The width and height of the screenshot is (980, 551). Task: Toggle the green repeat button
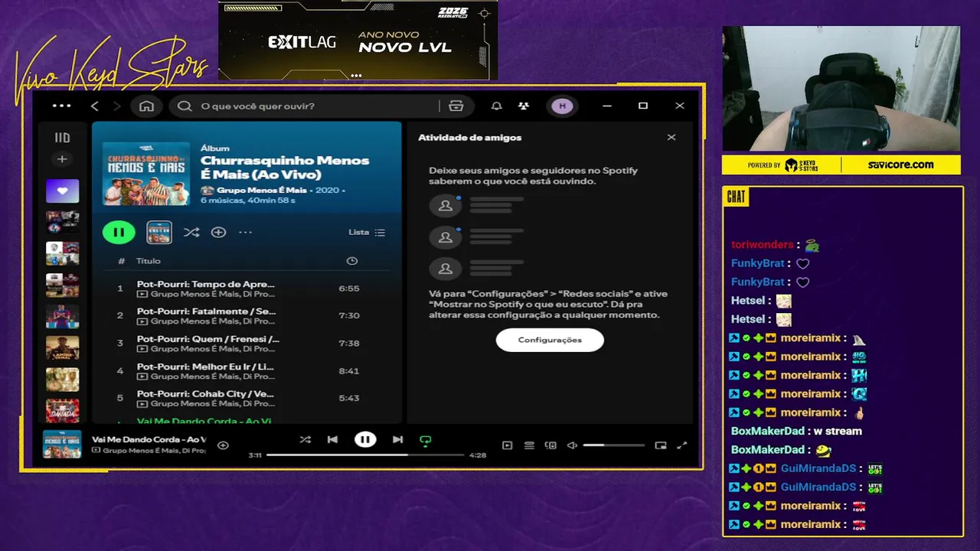tap(426, 440)
